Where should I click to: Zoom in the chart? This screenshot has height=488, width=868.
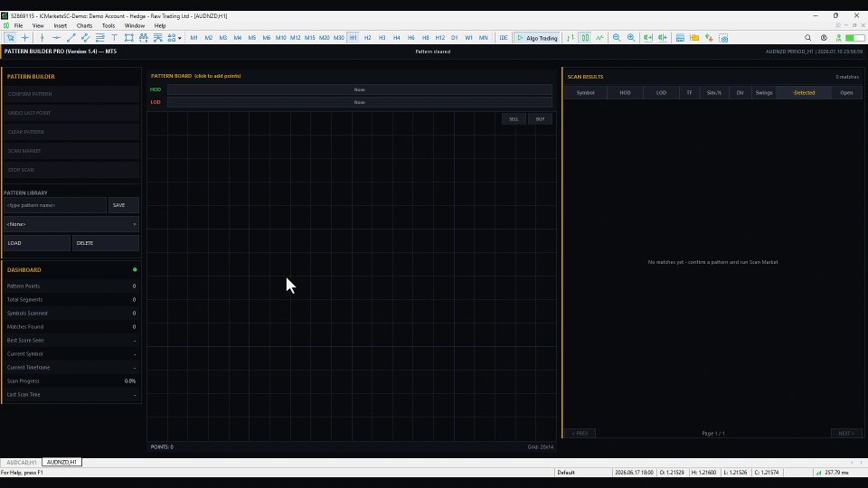(x=631, y=38)
